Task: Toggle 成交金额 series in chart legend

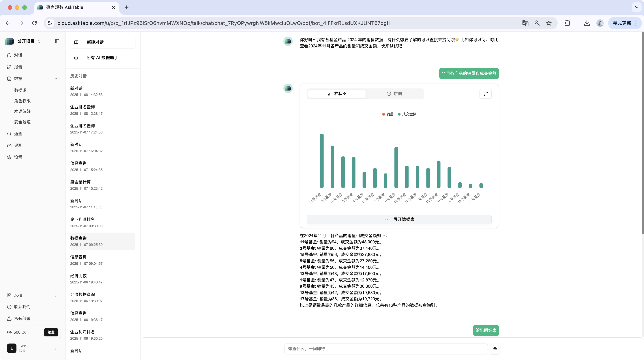Action: [x=407, y=114]
